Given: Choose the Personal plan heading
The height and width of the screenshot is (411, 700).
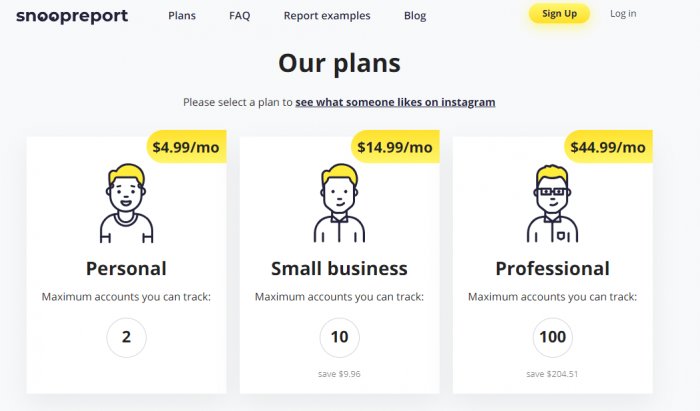Looking at the screenshot, I should click(x=126, y=269).
